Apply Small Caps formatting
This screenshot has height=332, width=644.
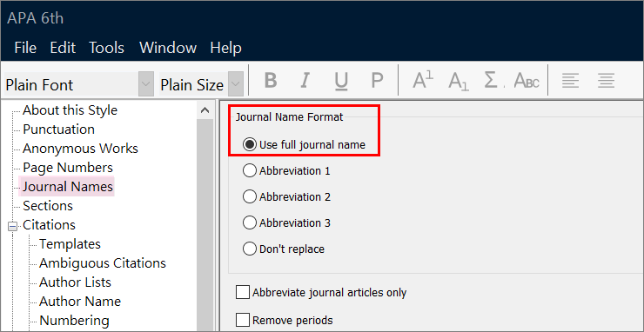527,81
